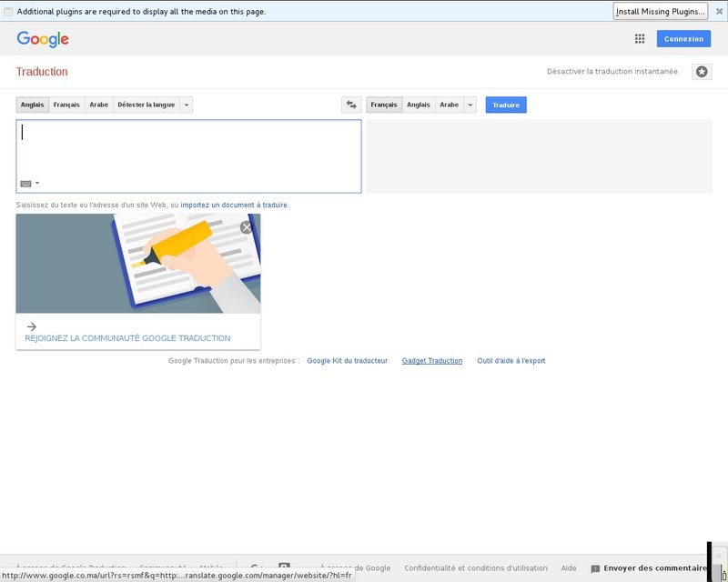Disable instant translation via Désactiver link
The width and height of the screenshot is (728, 582).
pos(612,72)
